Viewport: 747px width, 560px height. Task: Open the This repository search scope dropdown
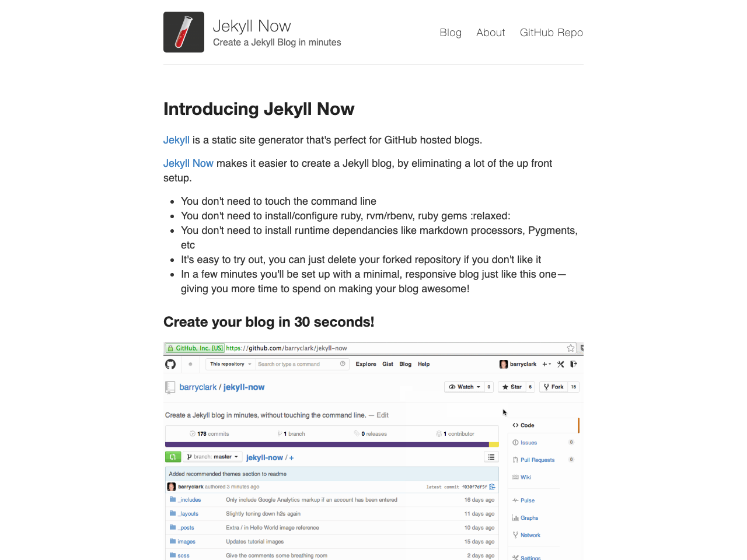[230, 364]
